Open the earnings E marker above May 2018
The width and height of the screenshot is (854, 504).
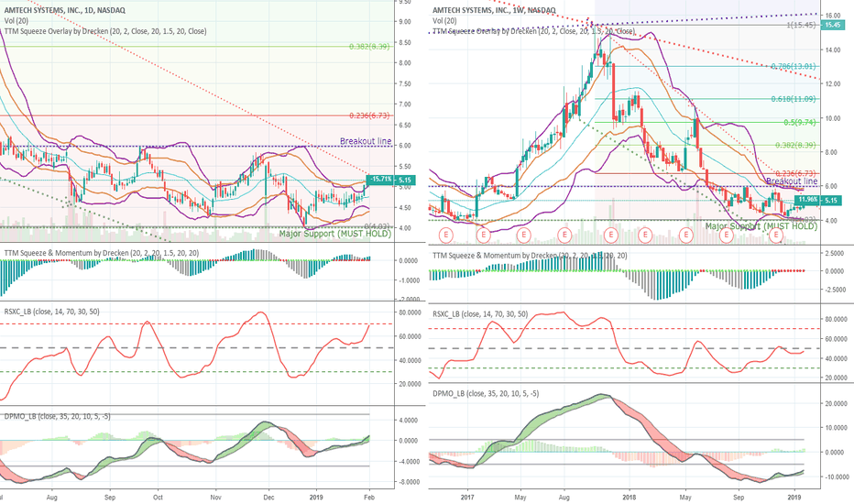[x=685, y=236]
